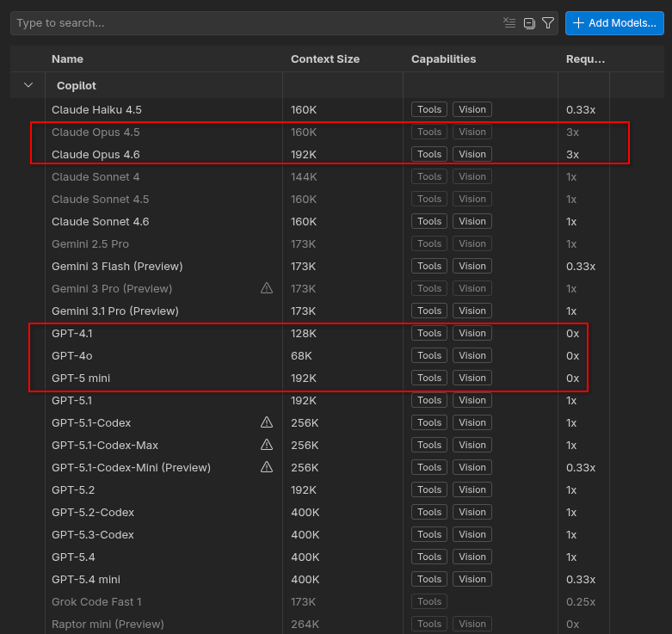The width and height of the screenshot is (672, 634).
Task: Click warning icon beside GPT-5.1-Codex-Mini (Preview)
Action: click(267, 467)
